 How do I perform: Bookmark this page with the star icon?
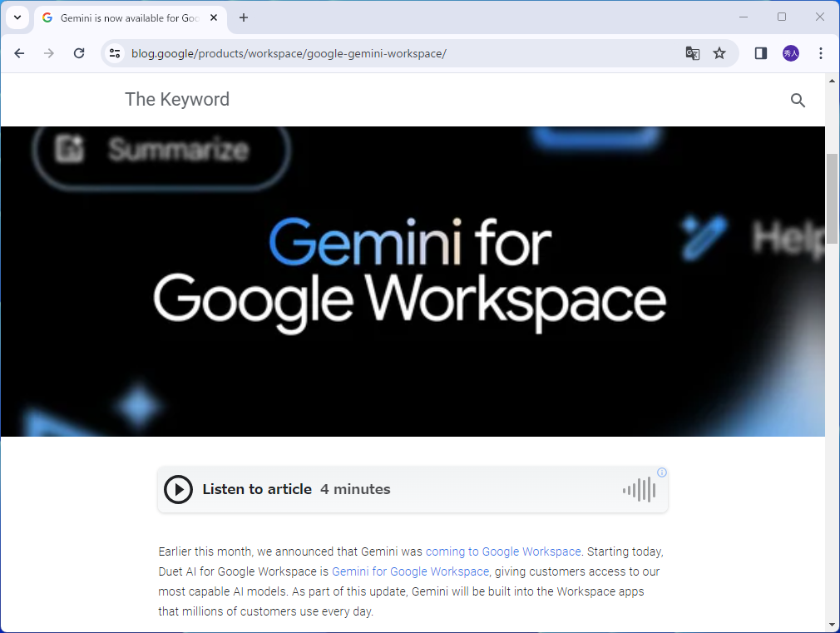(719, 52)
